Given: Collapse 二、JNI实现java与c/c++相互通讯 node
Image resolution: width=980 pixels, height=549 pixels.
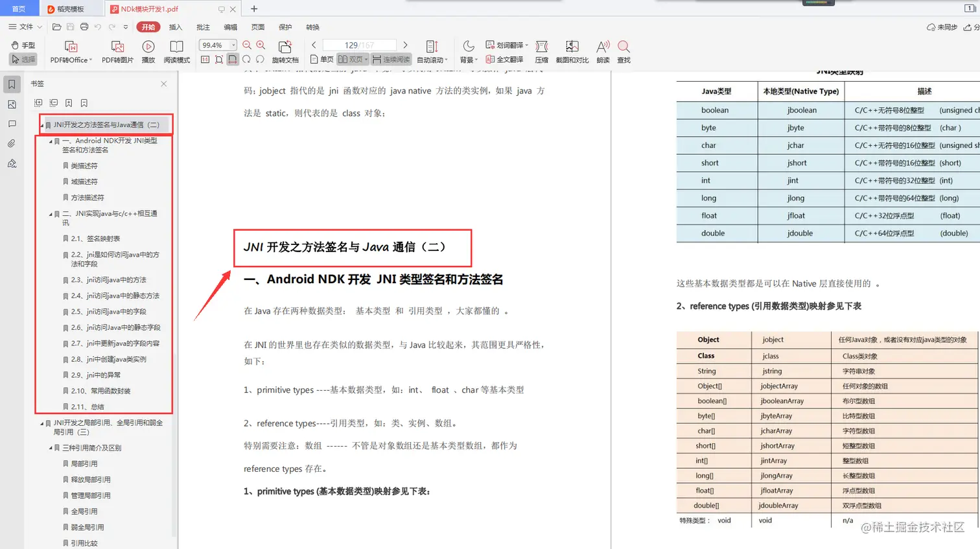Looking at the screenshot, I should tap(51, 213).
